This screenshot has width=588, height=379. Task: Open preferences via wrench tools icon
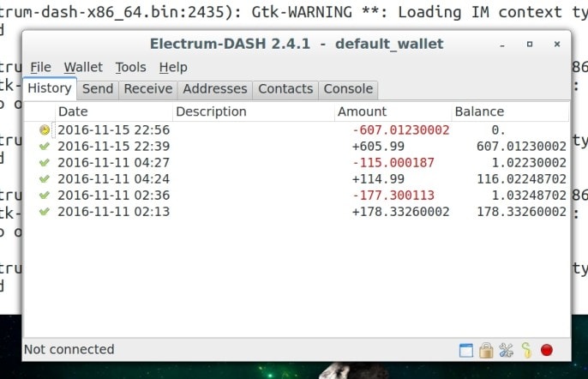coord(507,350)
